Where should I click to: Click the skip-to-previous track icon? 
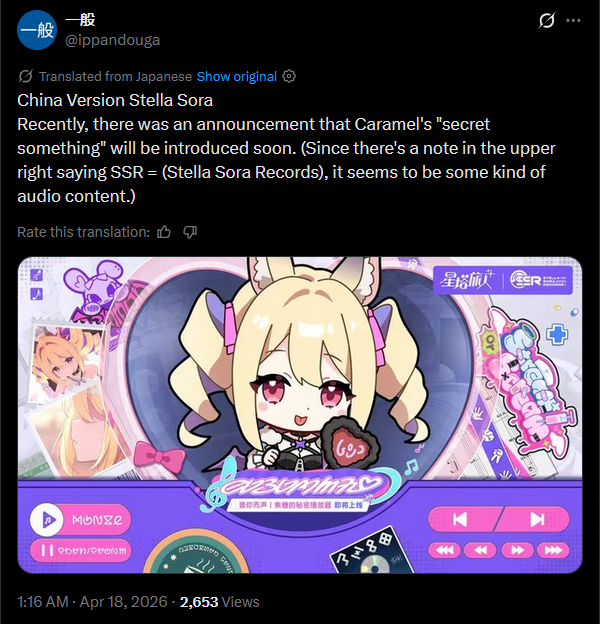pos(460,520)
